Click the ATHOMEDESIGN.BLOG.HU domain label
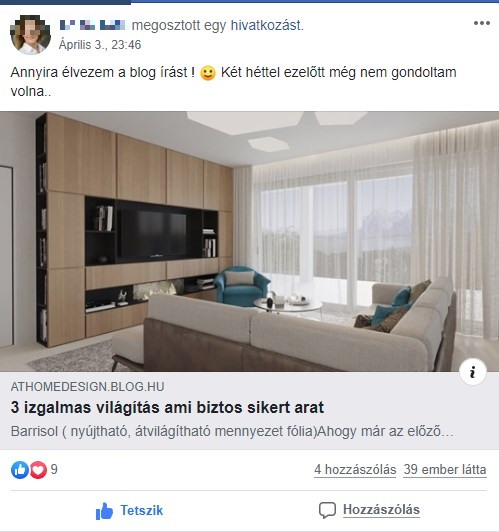 [x=88, y=387]
